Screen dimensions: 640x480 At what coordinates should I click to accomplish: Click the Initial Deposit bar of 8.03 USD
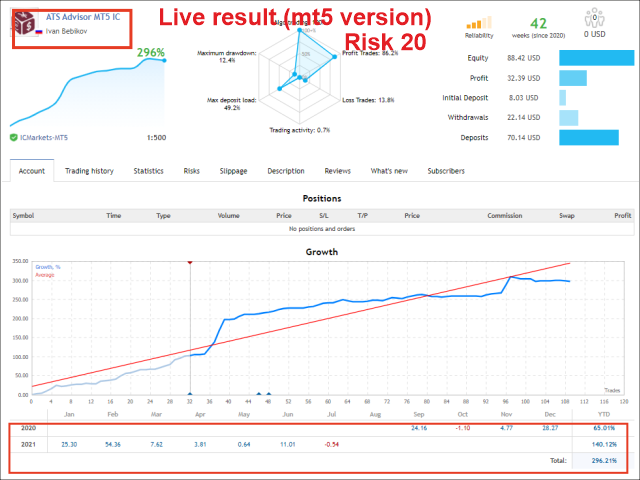tap(562, 98)
